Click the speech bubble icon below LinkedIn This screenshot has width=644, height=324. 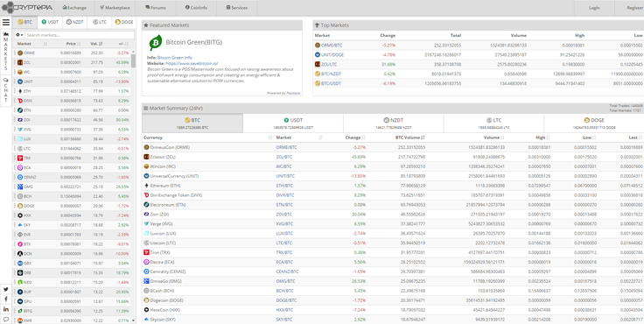[x=6, y=319]
